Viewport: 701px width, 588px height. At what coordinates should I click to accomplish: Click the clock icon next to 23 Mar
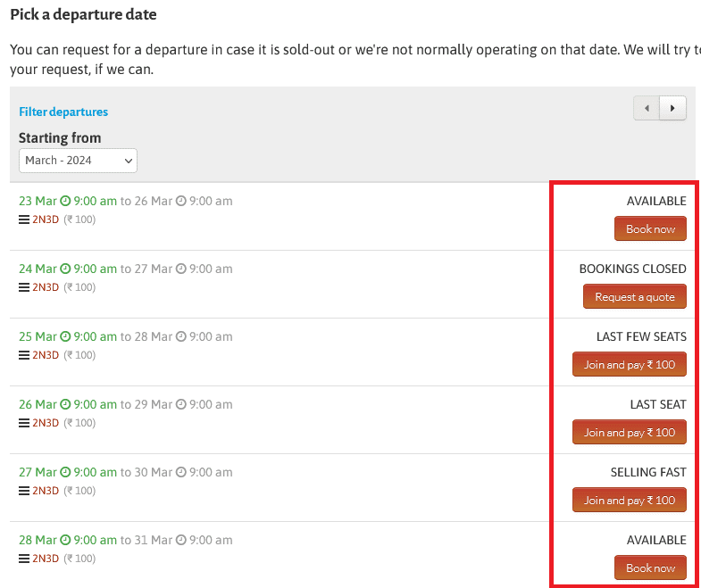65,202
